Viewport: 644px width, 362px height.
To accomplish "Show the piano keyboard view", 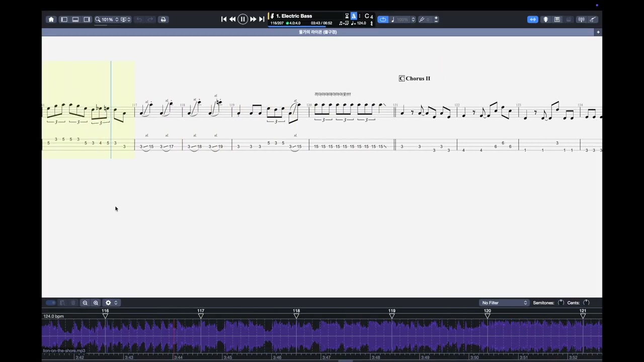I will coord(557,20).
